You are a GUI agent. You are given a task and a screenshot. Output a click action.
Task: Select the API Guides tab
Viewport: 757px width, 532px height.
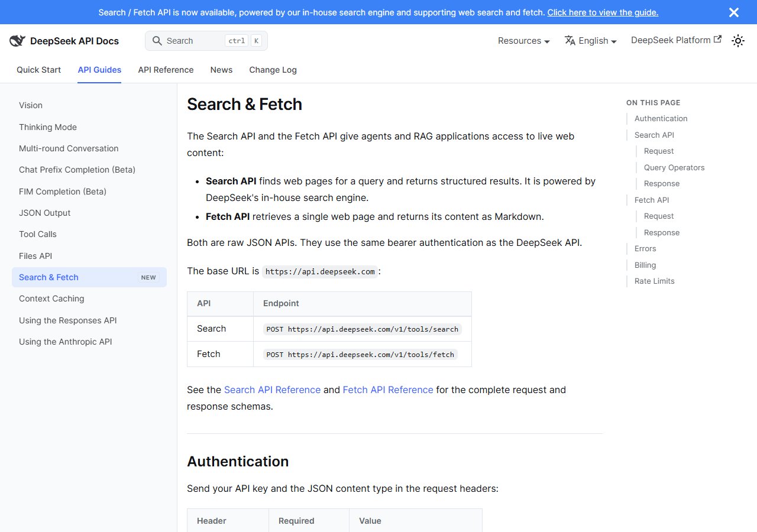pyautogui.click(x=99, y=70)
